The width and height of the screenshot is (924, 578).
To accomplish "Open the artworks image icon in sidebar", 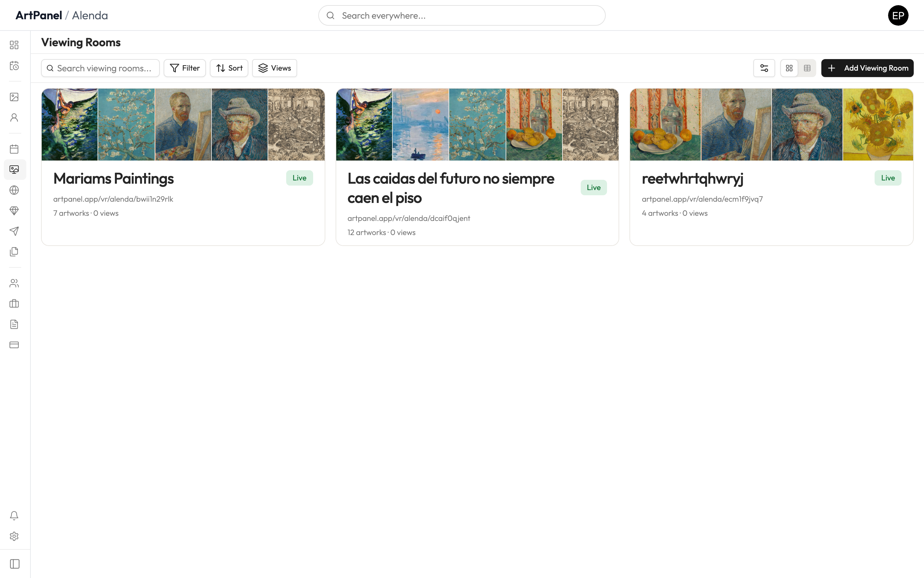I will point(14,97).
